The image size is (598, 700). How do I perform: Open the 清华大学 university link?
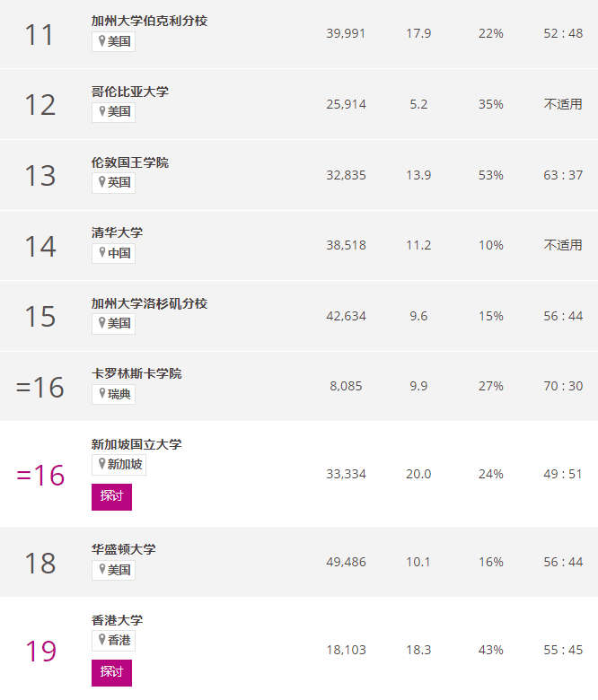click(117, 232)
